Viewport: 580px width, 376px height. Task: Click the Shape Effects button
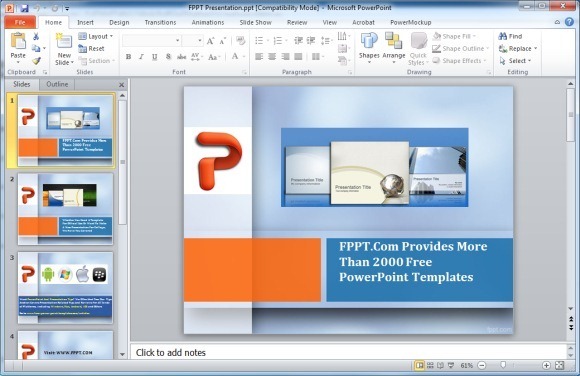[459, 61]
